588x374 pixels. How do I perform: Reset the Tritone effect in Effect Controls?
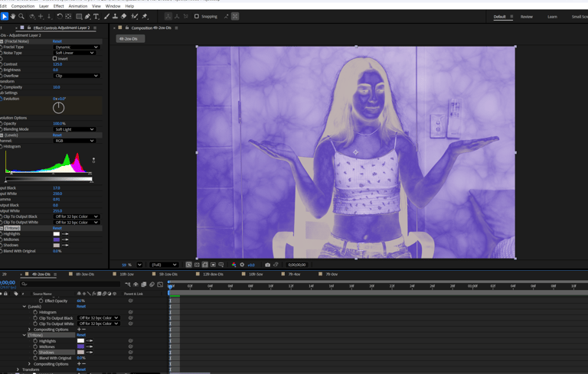57,228
